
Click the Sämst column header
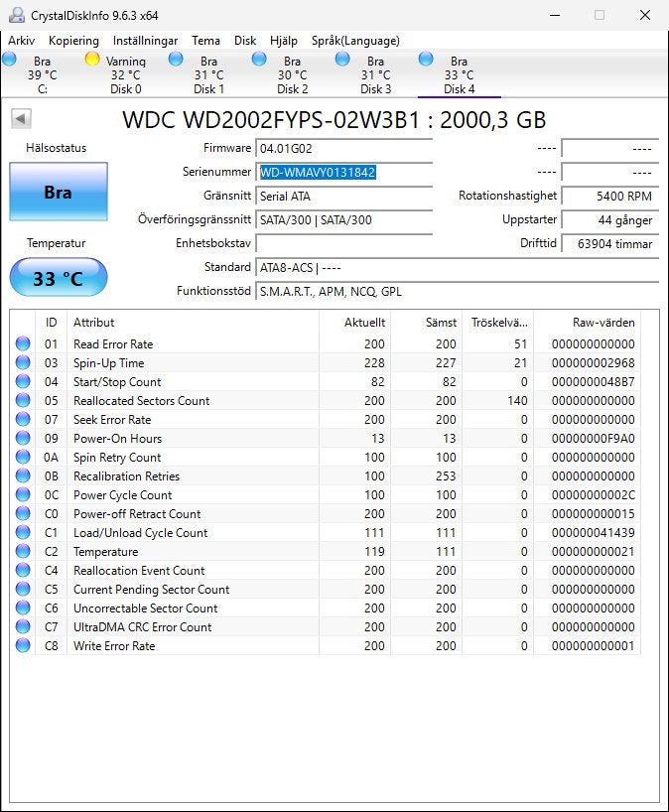pyautogui.click(x=426, y=322)
